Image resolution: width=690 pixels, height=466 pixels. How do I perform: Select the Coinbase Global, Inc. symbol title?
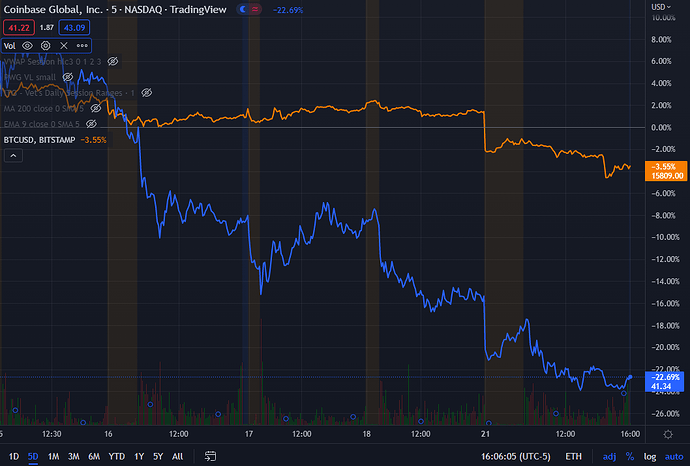[115, 9]
